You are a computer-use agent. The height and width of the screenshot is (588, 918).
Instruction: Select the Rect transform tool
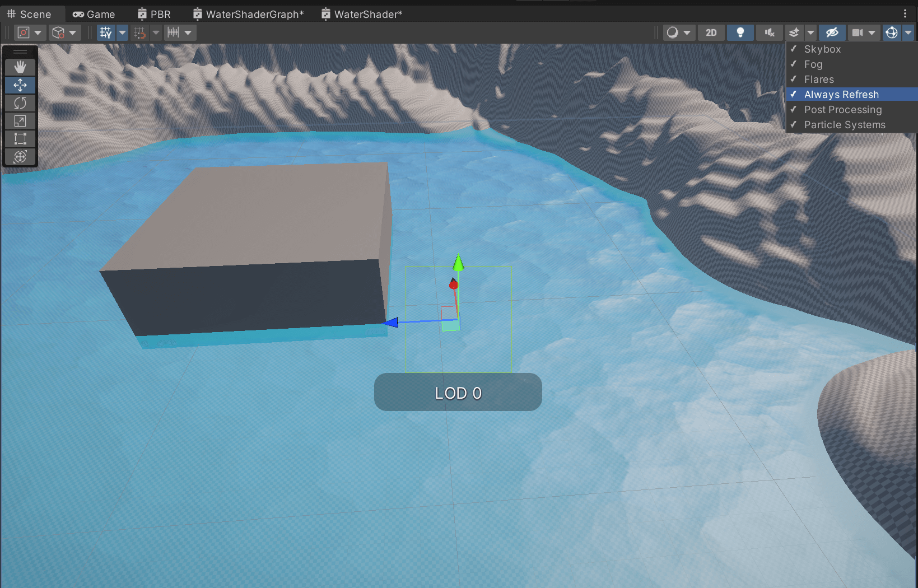[x=20, y=139]
